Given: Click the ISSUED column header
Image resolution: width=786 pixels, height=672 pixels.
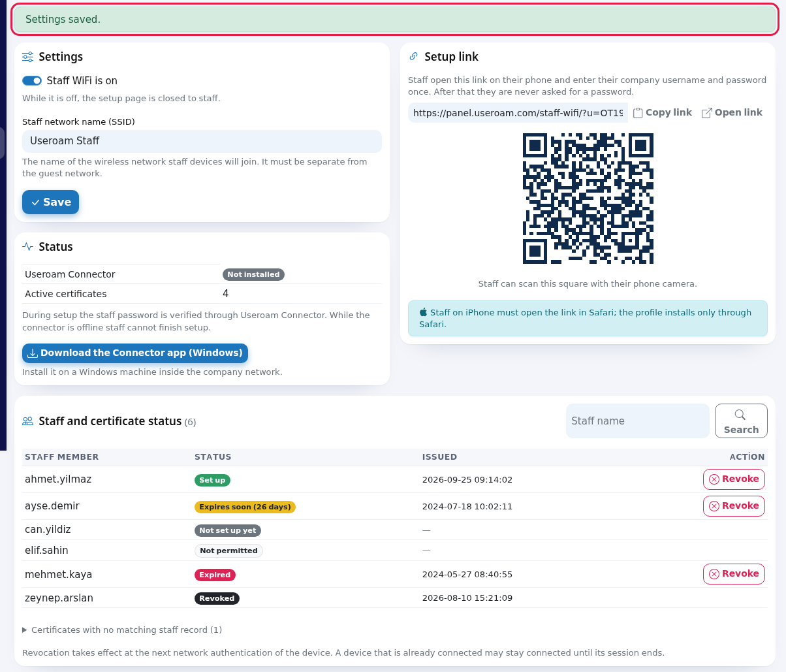Looking at the screenshot, I should pos(439,457).
